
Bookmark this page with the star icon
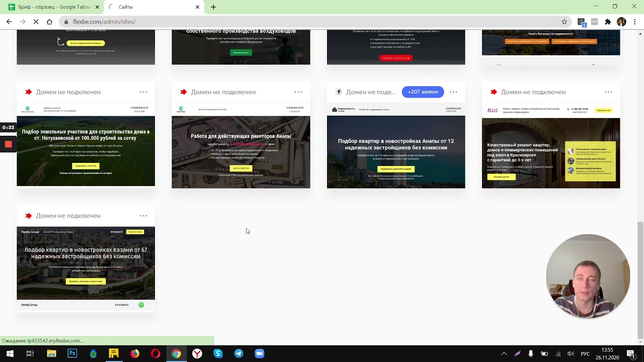pyautogui.click(x=564, y=22)
